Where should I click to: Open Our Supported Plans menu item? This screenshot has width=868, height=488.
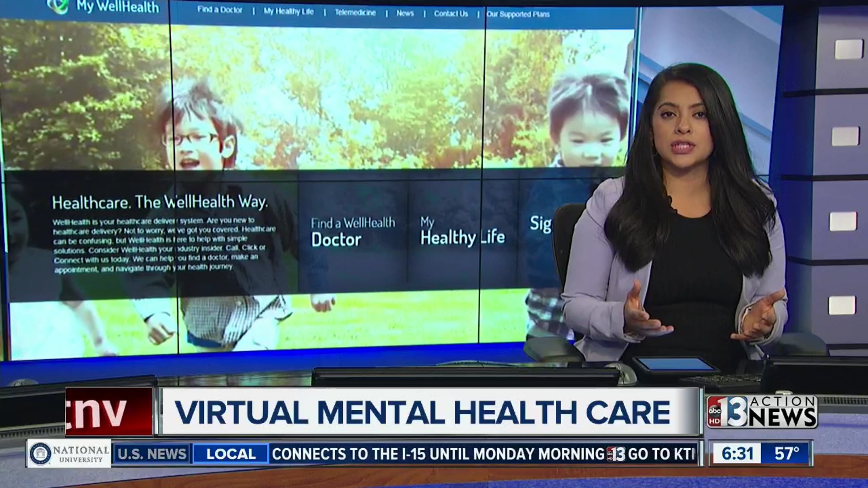click(518, 14)
